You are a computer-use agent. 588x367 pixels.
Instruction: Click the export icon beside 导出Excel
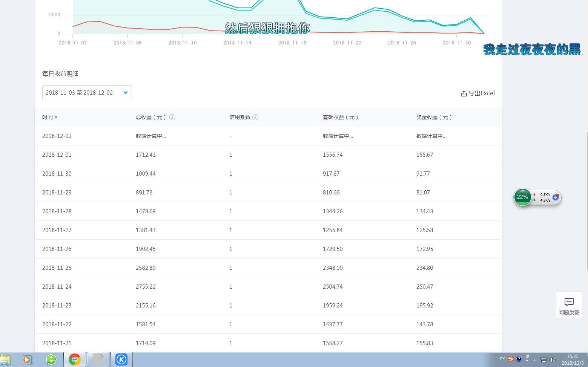pyautogui.click(x=464, y=93)
